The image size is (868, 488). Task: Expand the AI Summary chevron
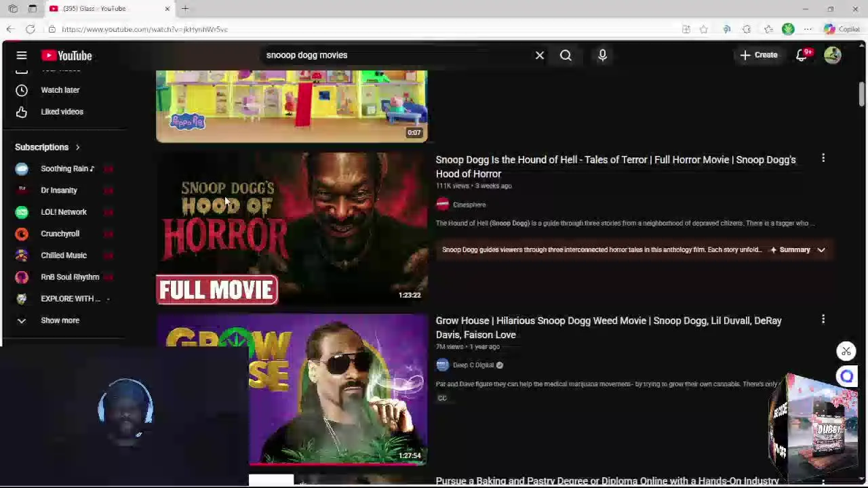click(821, 250)
